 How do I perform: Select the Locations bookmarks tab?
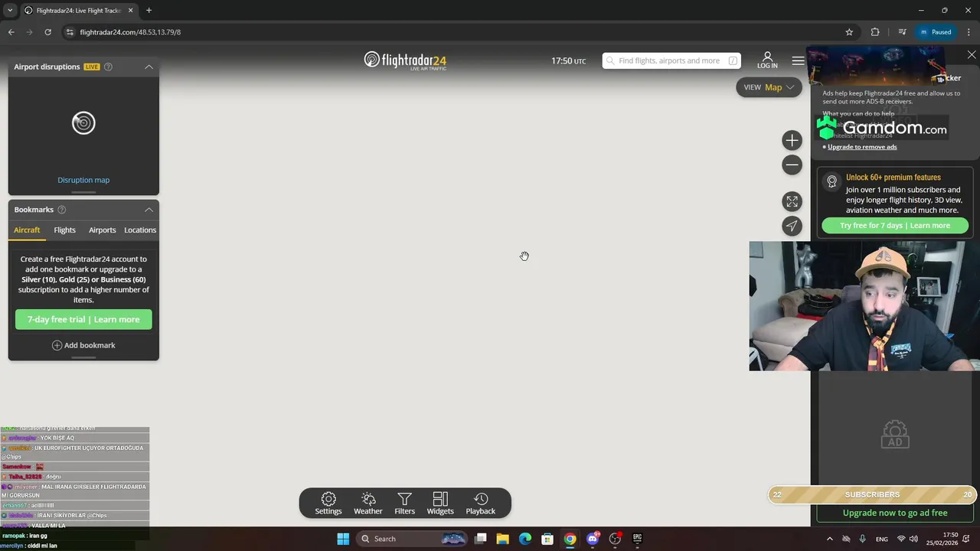coord(140,230)
